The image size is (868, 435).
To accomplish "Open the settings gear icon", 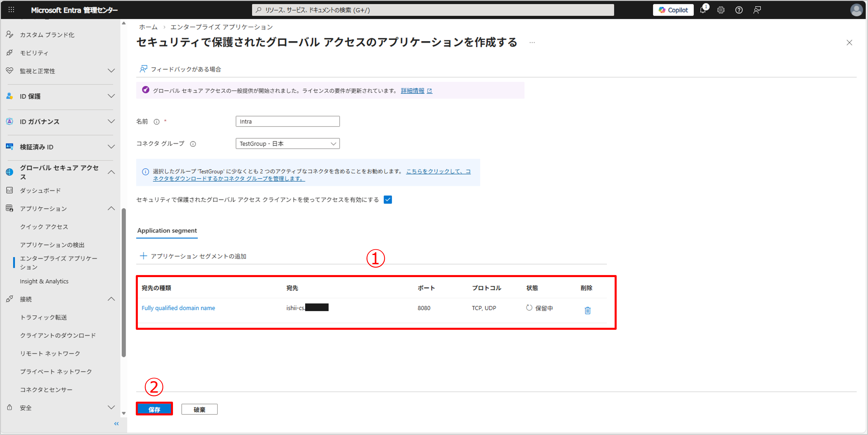I will [721, 10].
